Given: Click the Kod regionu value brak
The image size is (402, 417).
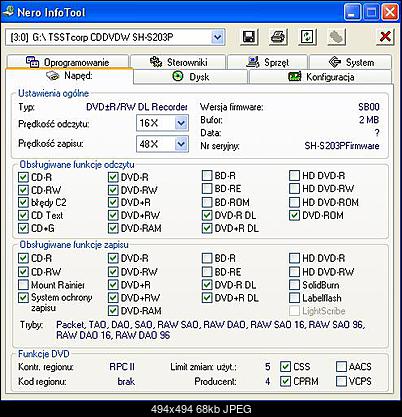Looking at the screenshot, I should pos(126,381).
